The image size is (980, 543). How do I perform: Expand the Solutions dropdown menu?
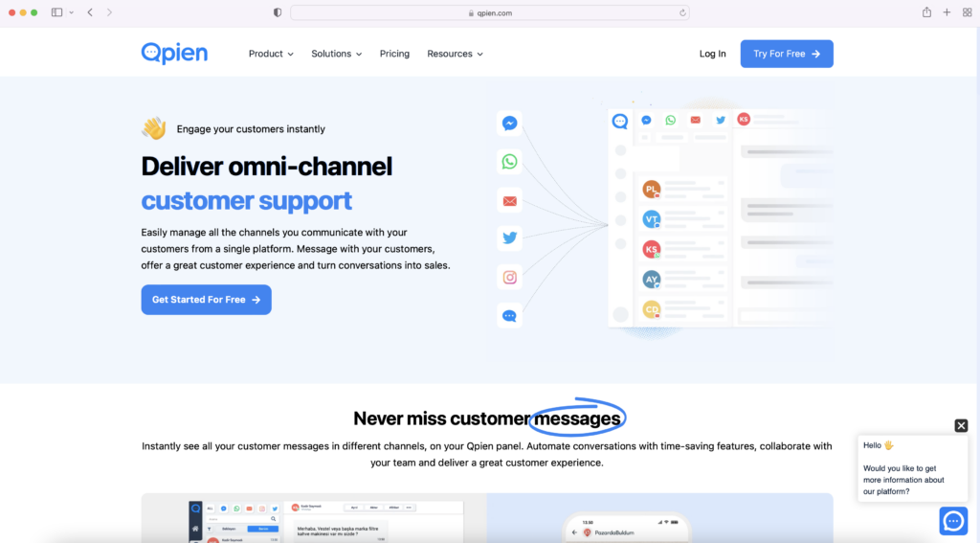tap(336, 54)
